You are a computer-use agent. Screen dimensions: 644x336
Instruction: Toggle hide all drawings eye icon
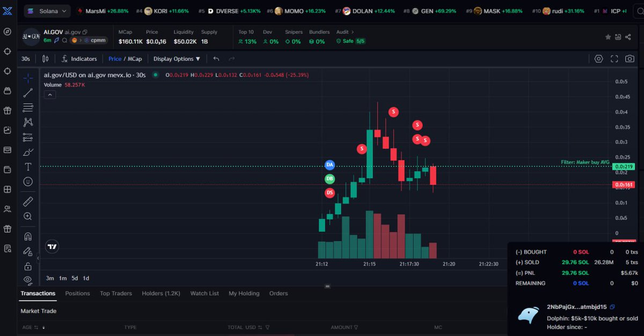click(x=28, y=280)
